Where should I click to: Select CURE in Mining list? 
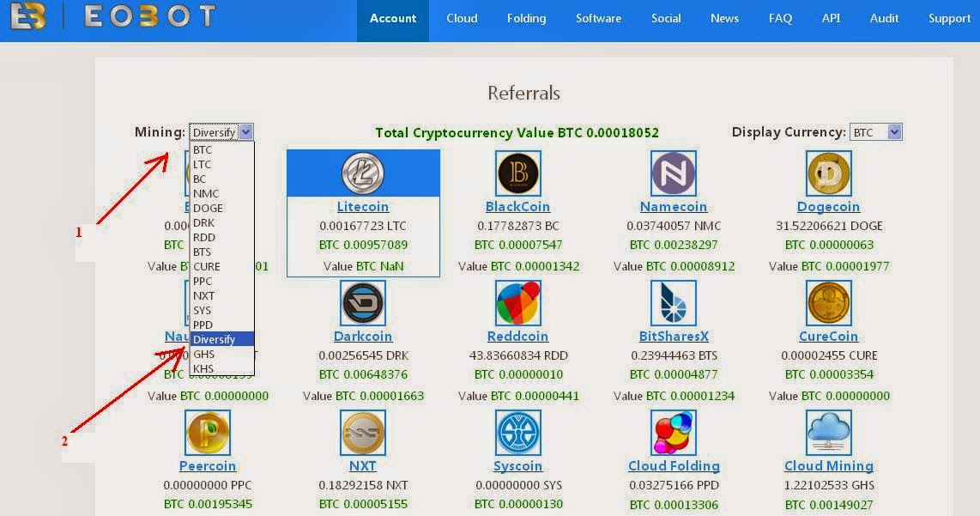pos(222,266)
